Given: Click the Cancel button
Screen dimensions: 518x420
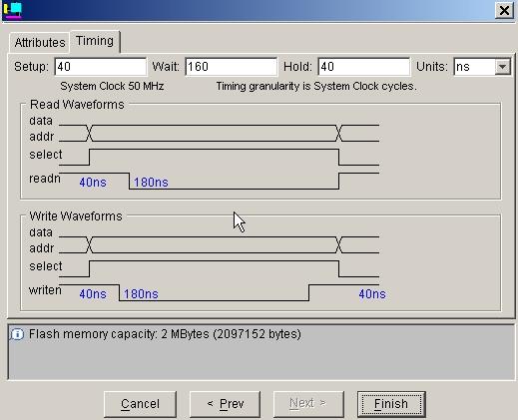Looking at the screenshot, I should coord(140,404).
